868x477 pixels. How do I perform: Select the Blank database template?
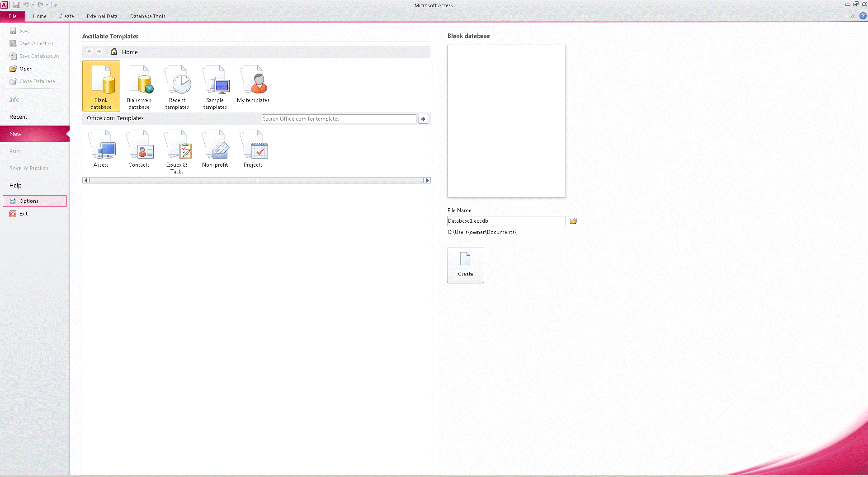(101, 86)
